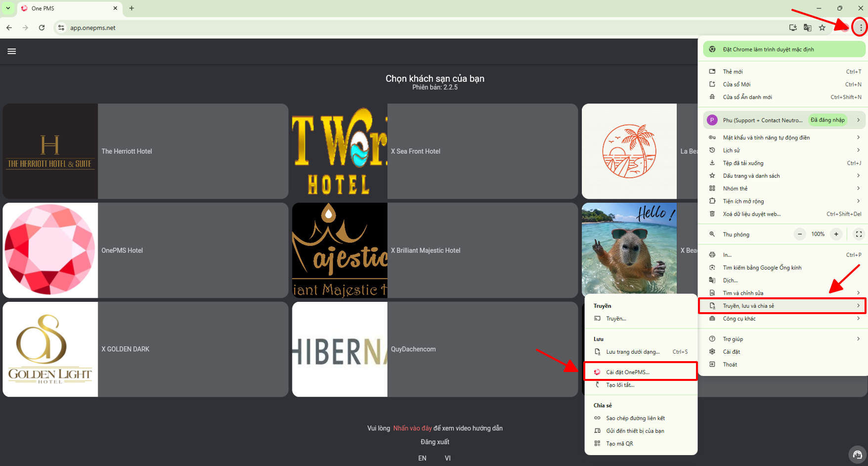Open the Phu profile submenu

point(784,120)
